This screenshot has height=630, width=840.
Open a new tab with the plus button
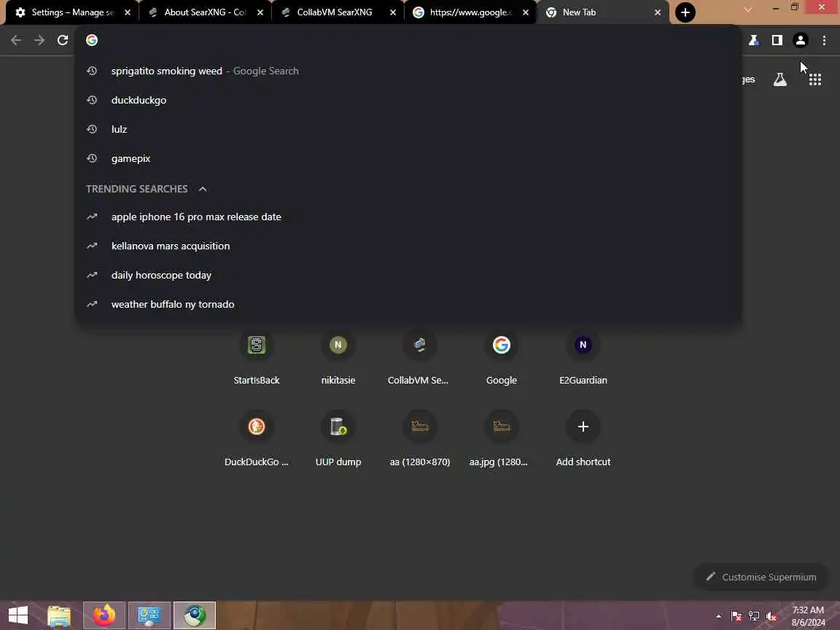(685, 12)
